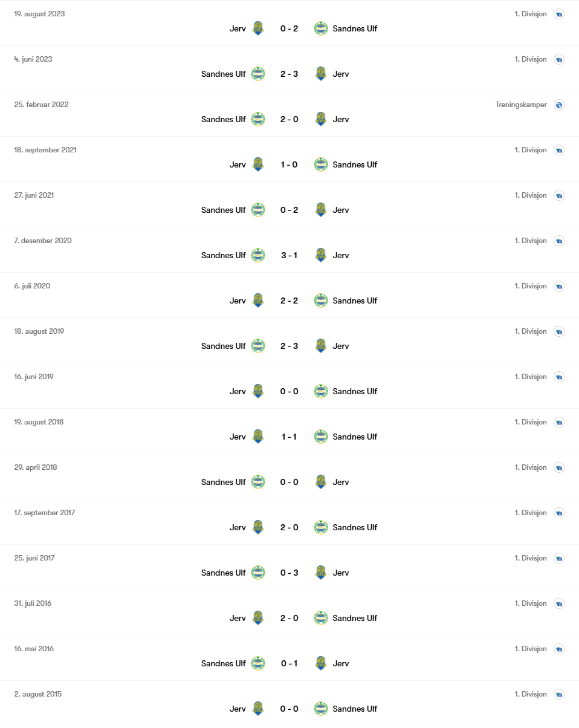This screenshot has width=579, height=728.
Task: Open 1. Divisjon label for 19. august 2018
Action: (x=531, y=422)
